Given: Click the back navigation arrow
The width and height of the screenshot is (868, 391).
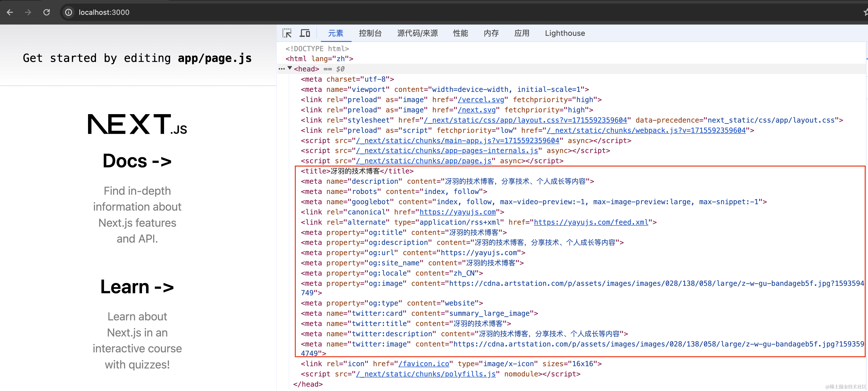Looking at the screenshot, I should [10, 12].
